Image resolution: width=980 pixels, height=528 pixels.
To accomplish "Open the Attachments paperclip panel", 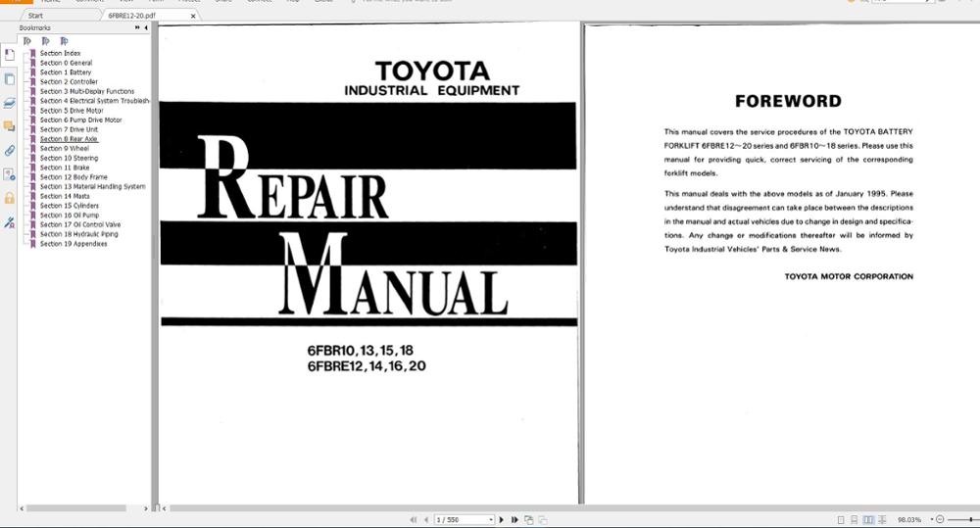I will [x=10, y=151].
